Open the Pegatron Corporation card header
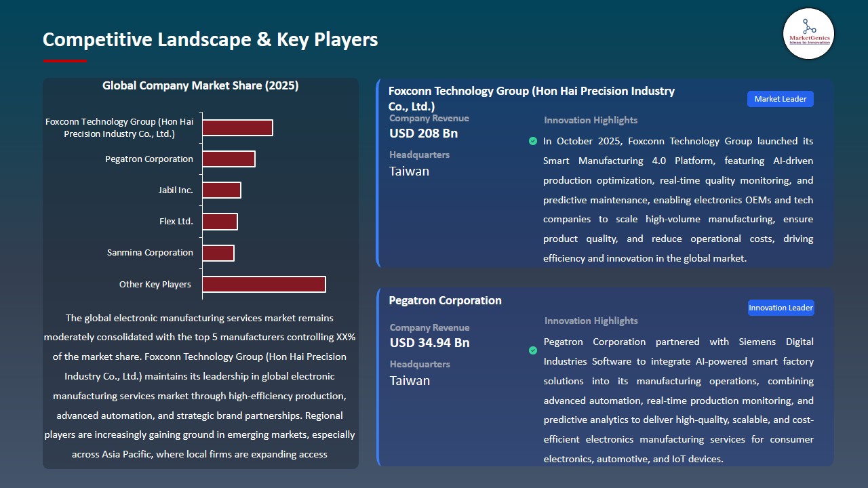The width and height of the screenshot is (868, 488). point(445,300)
